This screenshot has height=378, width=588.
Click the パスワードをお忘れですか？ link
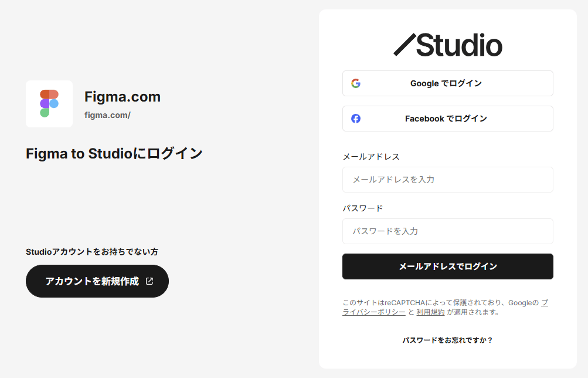[448, 340]
